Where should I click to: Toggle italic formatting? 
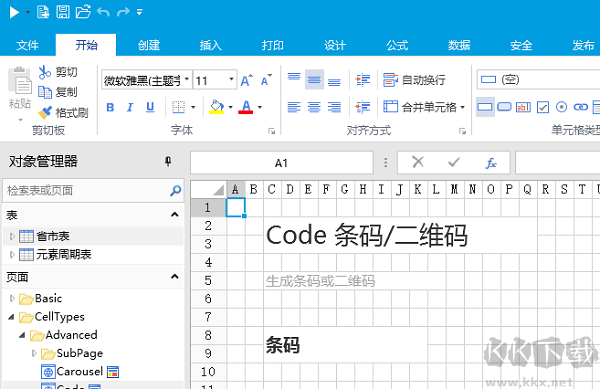pos(130,107)
